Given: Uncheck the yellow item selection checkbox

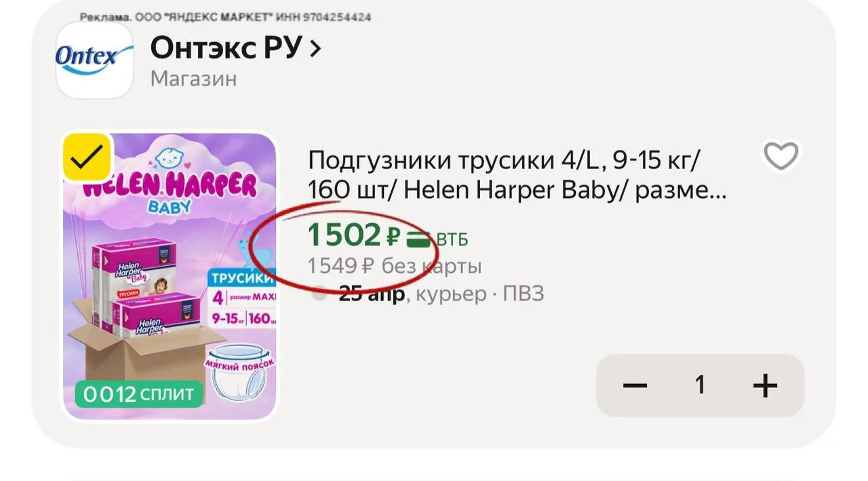Looking at the screenshot, I should click(x=87, y=159).
